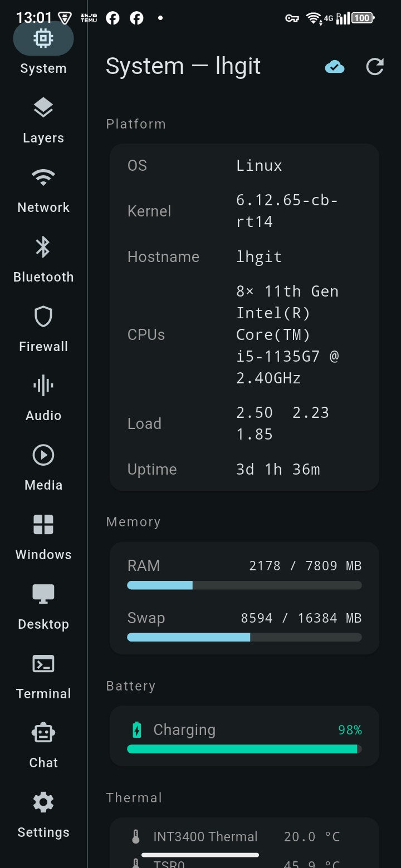
Task: Tap the Wi-Fi status bar icon
Action: pos(314,18)
